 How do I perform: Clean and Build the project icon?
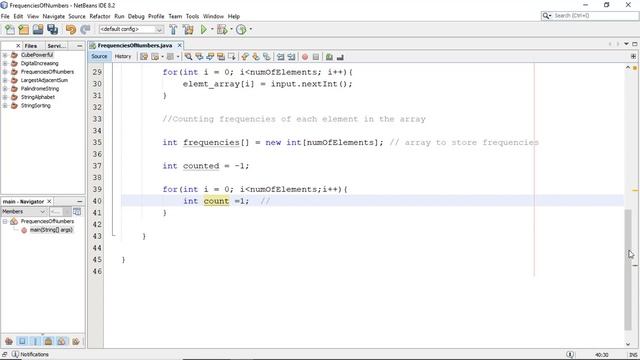(x=188, y=29)
